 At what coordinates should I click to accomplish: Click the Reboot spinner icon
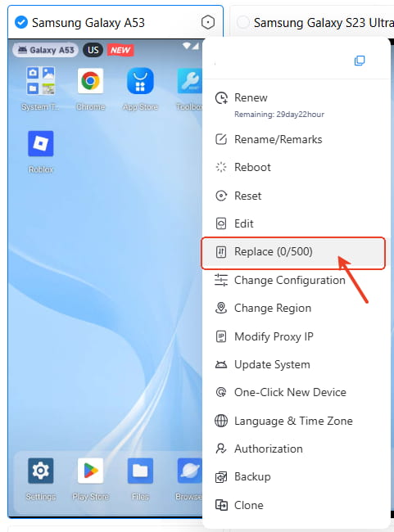221,167
